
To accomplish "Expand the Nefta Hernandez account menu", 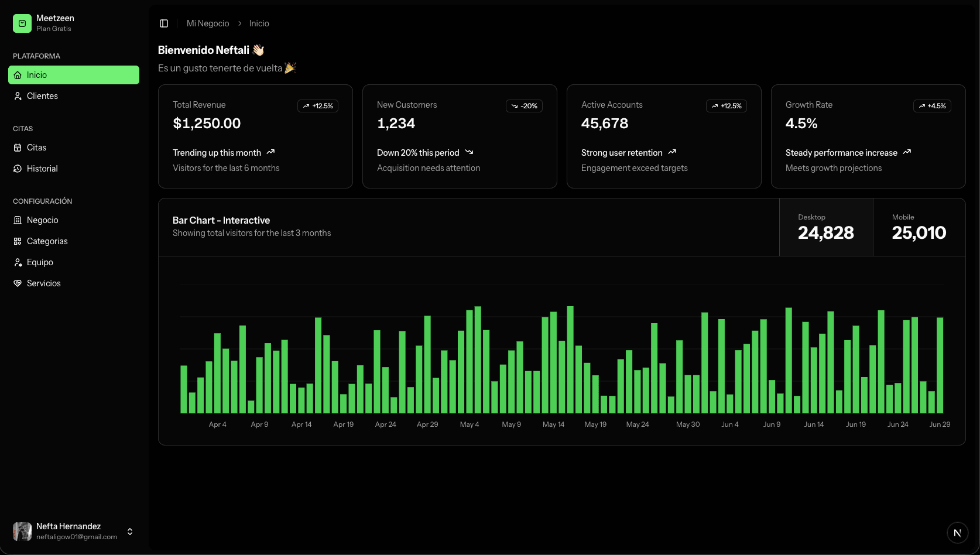I will click(130, 532).
